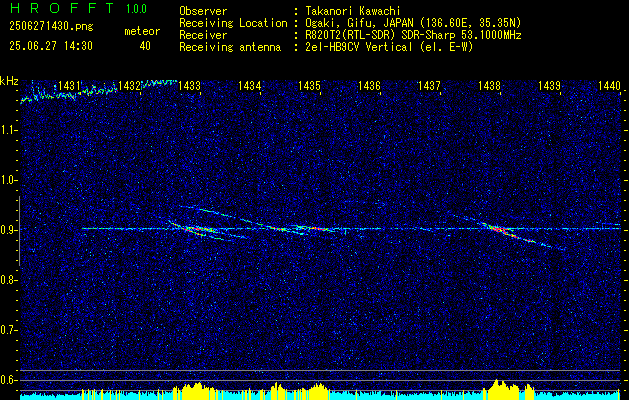Viewport: 629px width, 400px height.
Task: Click the 1437 time marker
Action: coord(429,86)
